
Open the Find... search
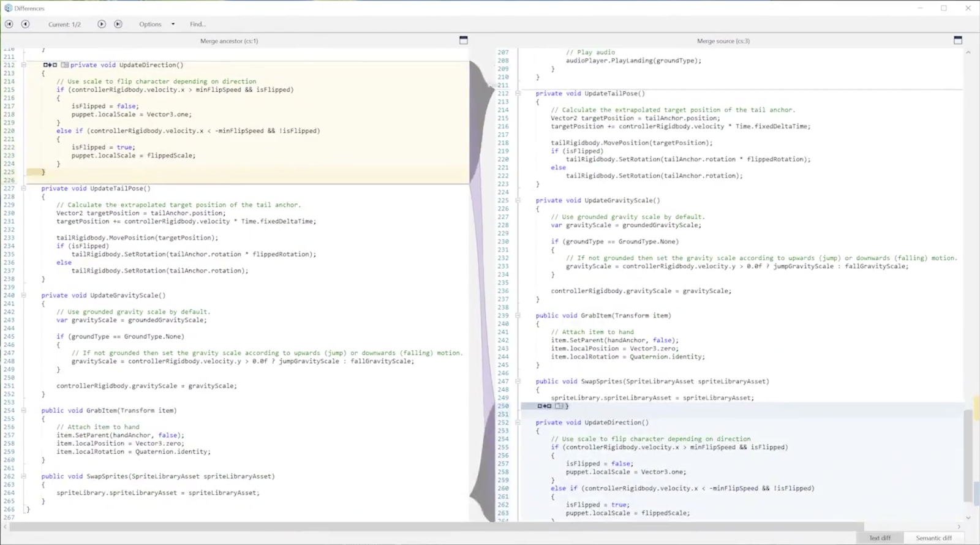point(197,24)
